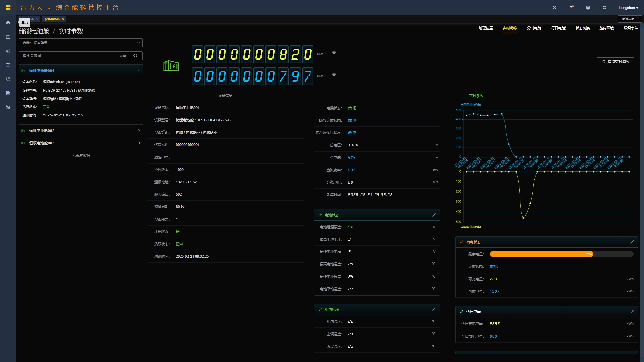Switch to the 分时电能 tab
The height and width of the screenshot is (362, 644).
(534, 28)
